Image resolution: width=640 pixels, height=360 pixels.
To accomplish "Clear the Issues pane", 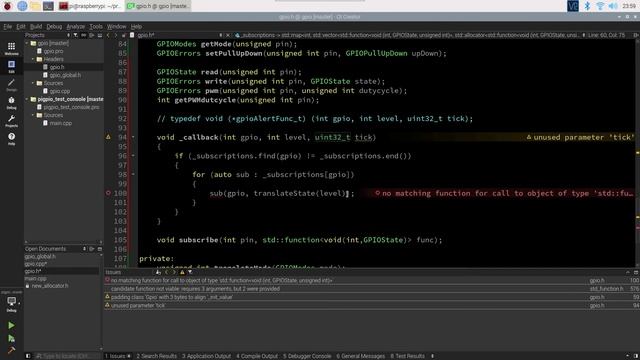I will click(158, 272).
